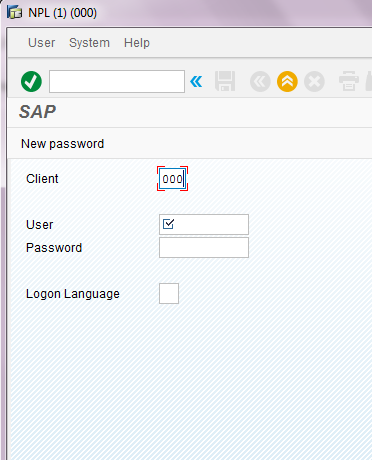
Task: Click the SAP window icon in title bar
Action: pos(15,13)
